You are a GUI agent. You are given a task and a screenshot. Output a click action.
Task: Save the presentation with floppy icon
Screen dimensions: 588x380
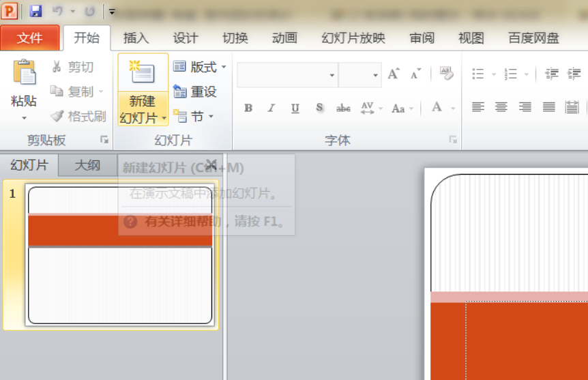35,11
